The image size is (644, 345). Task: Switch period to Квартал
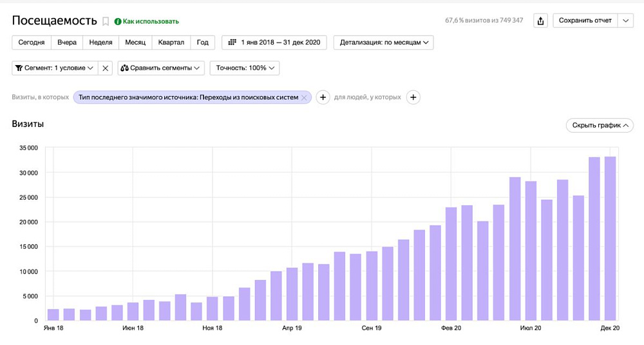tap(171, 43)
